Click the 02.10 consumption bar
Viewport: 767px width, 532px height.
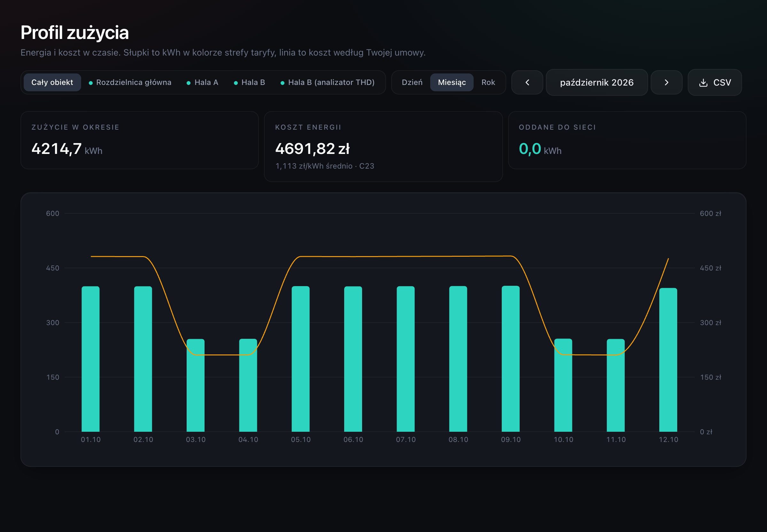tap(143, 359)
